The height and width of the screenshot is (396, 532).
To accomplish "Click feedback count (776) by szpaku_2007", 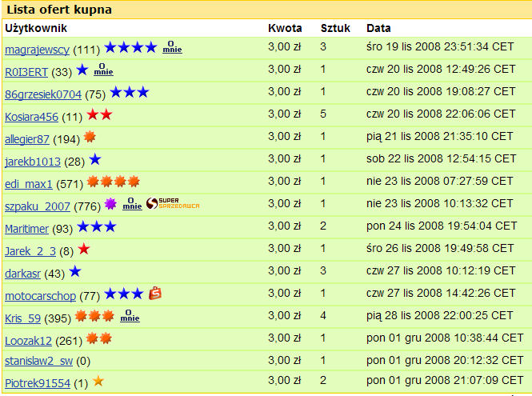I will 87,206.
